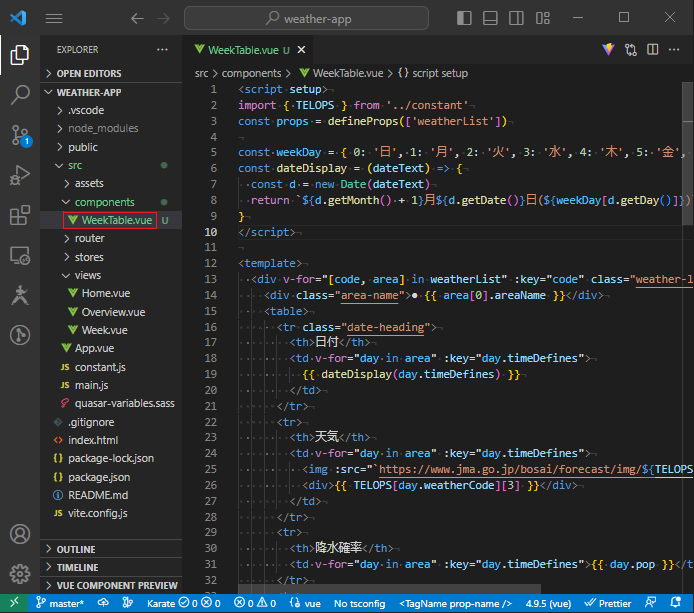Open the Accounts menu icon
Image resolution: width=694 pixels, height=613 pixels.
click(20, 534)
